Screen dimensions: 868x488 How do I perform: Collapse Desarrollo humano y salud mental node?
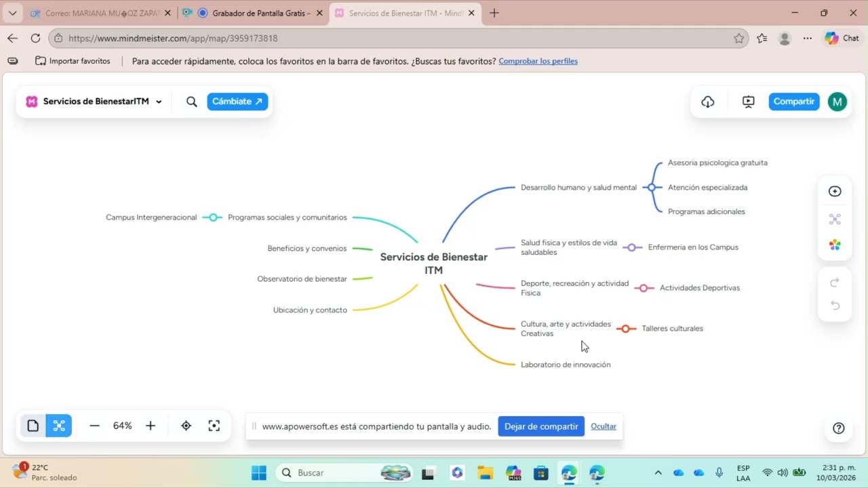(652, 187)
